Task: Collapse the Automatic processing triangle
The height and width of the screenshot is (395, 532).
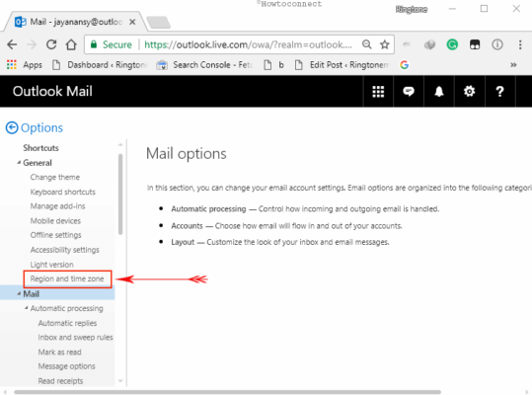Action: click(26, 308)
